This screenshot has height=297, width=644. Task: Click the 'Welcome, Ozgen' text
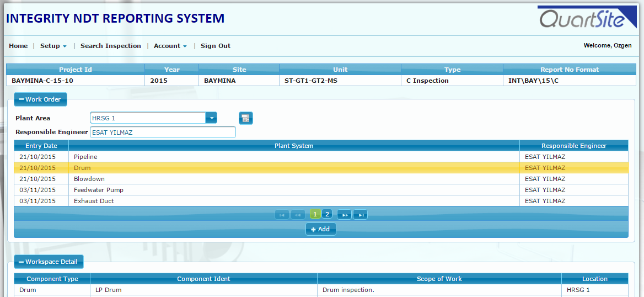[x=608, y=46]
